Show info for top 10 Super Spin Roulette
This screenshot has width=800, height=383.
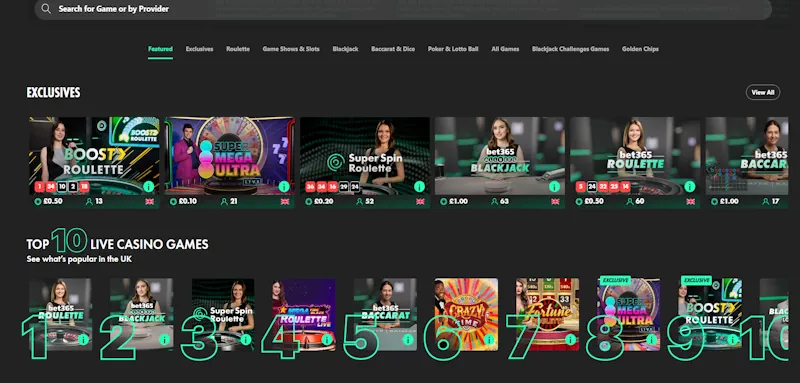(245, 340)
